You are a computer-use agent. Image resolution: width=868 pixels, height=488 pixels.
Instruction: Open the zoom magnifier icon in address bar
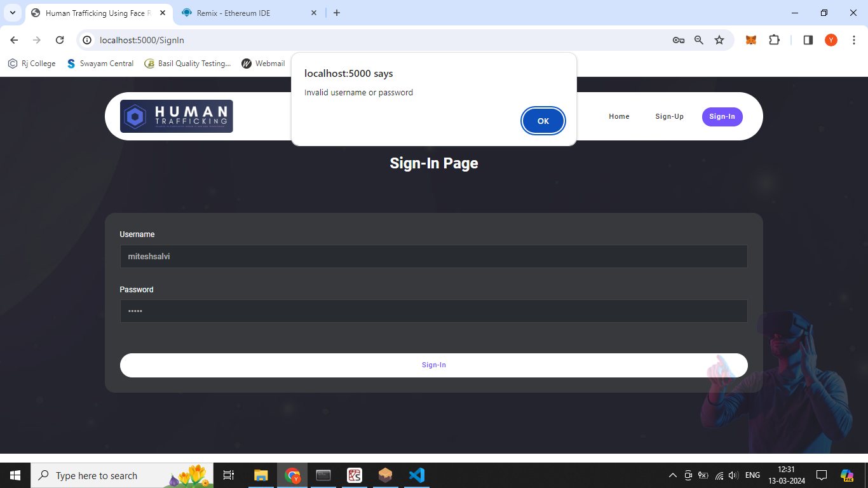(x=699, y=40)
